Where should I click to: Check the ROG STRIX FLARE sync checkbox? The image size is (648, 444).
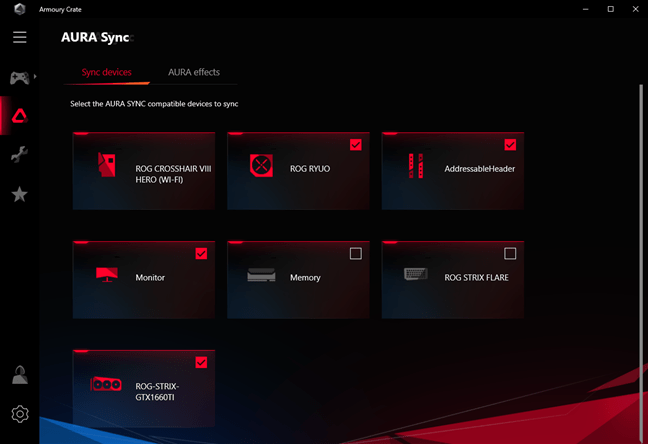pos(510,253)
